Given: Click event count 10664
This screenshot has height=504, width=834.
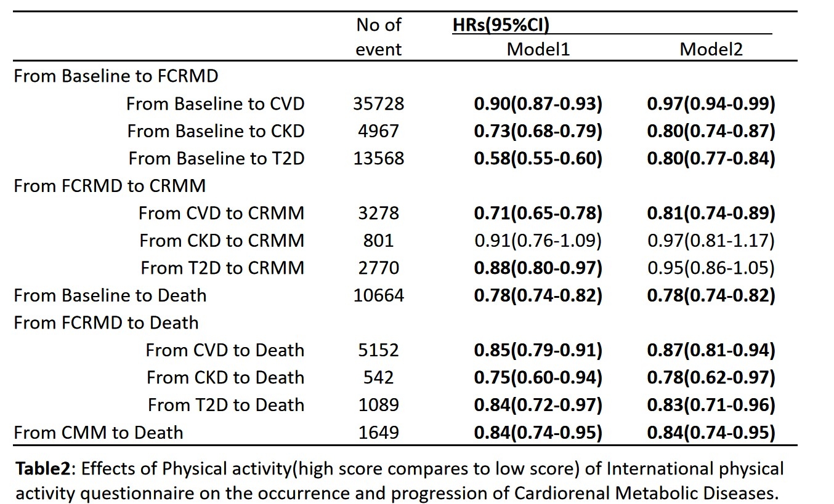Looking at the screenshot, I should point(378,295).
